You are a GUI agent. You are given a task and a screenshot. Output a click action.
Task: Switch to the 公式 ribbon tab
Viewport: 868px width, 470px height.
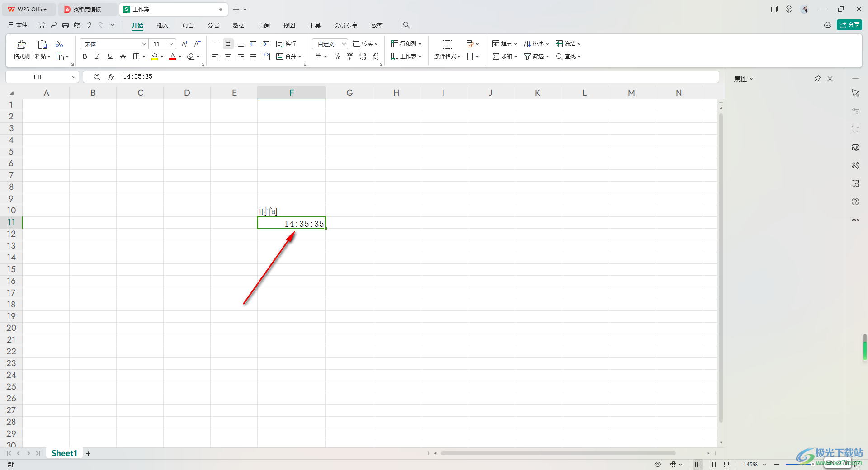213,25
